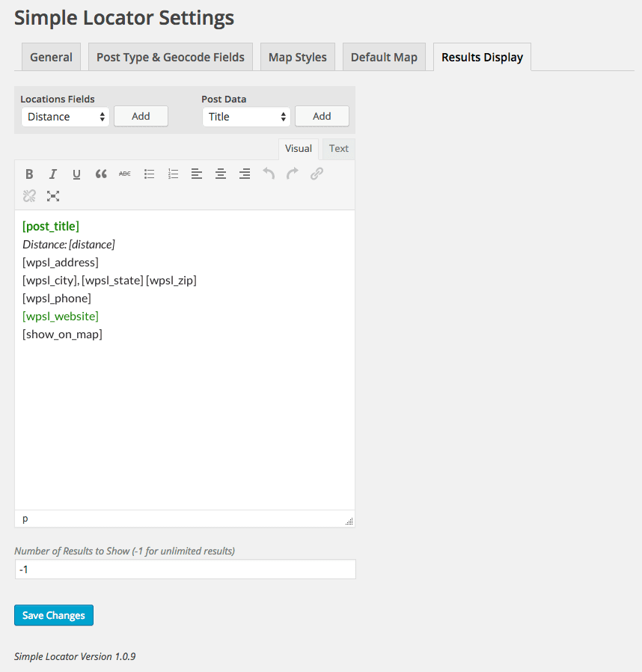Insert a numbered list
Image resolution: width=642 pixels, height=672 pixels.
click(173, 174)
